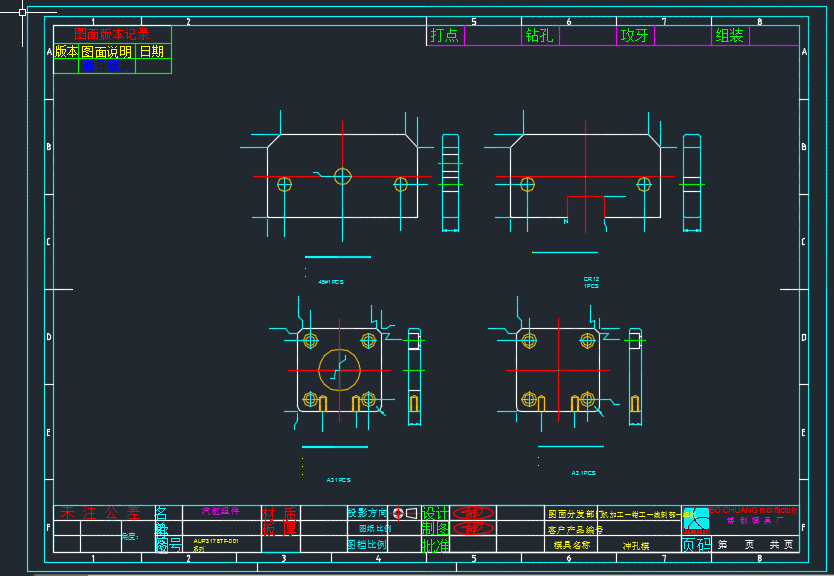Click the crosshair cursor at the top-left corner
The height and width of the screenshot is (576, 834).
(22, 12)
